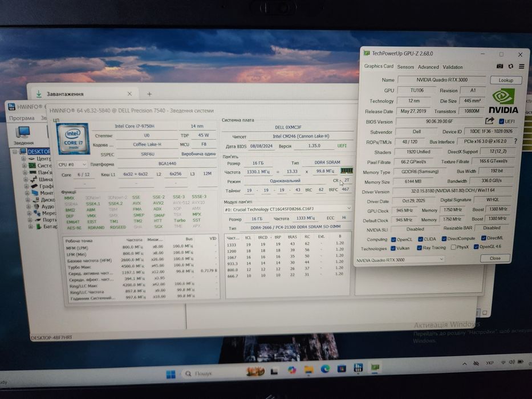The height and width of the screenshot is (399, 532).
Task: Click the green memory module icon
Action: coord(347,170)
